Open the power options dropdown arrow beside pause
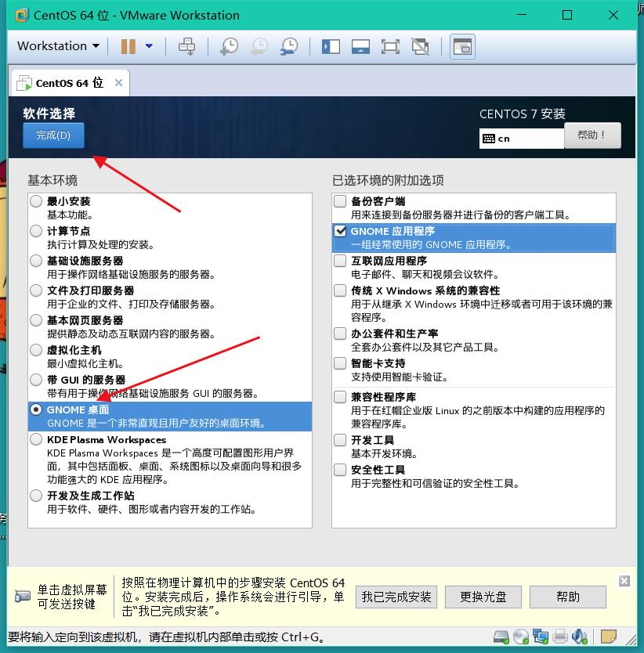644x653 pixels. tap(149, 46)
